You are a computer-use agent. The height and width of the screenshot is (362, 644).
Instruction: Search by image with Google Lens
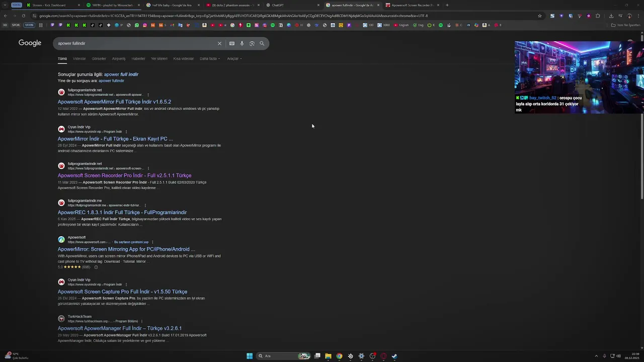click(252, 43)
